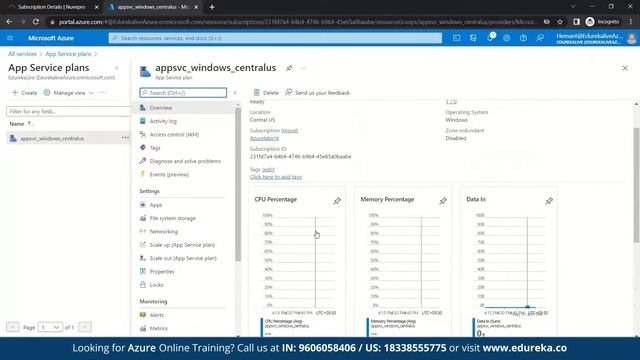
Task: Go to previous page of results
Action: (x=13, y=327)
